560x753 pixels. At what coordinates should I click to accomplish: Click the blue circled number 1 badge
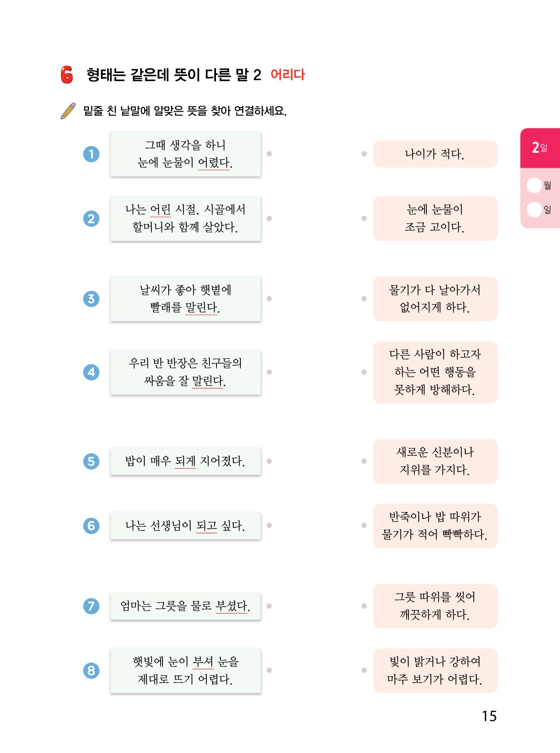coord(91,154)
